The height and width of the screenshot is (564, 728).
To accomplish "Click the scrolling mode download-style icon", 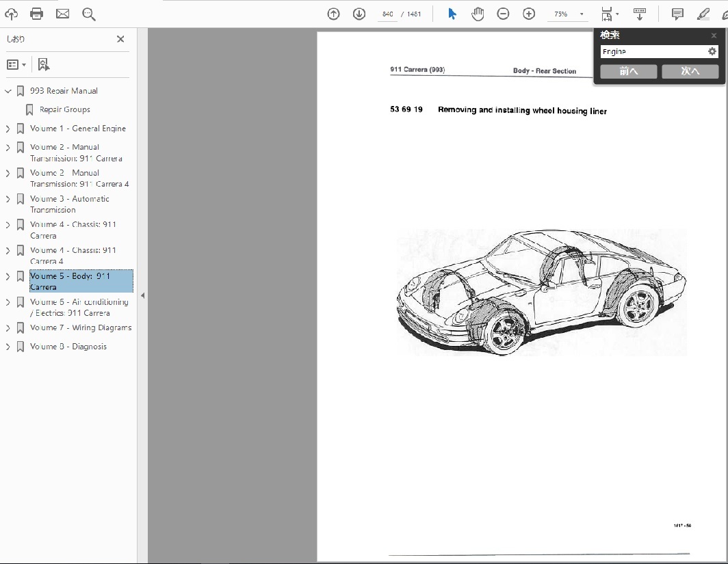I will (639, 14).
